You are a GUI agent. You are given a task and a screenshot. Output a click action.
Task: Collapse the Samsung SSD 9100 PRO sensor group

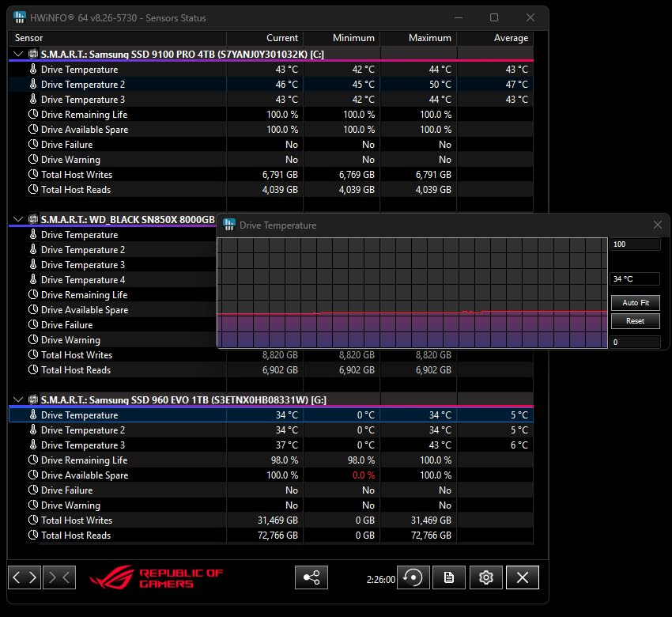coord(18,54)
